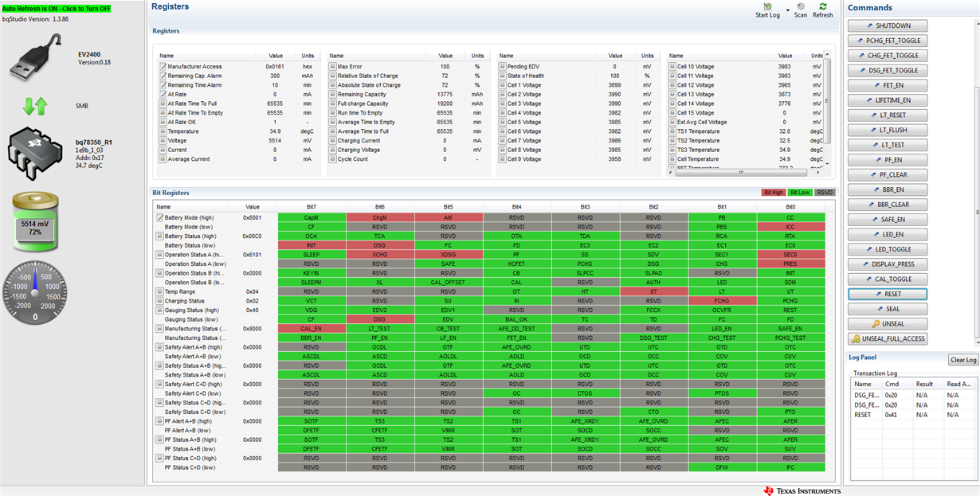Click the red Bit High legend swatch
The height and width of the screenshot is (496, 980).
pos(773,193)
